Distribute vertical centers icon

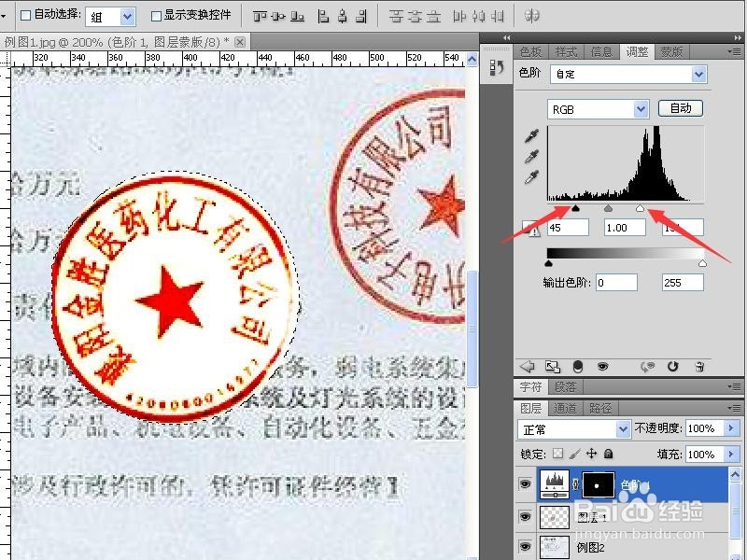coord(415,17)
